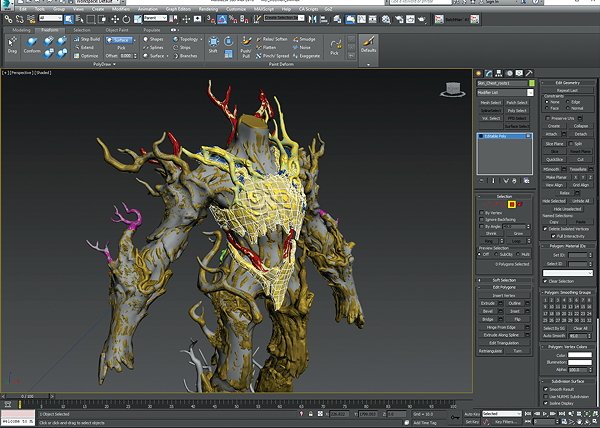This screenshot has width=600, height=428.
Task: Click the Select and Rotate tool
Action: point(126,19)
